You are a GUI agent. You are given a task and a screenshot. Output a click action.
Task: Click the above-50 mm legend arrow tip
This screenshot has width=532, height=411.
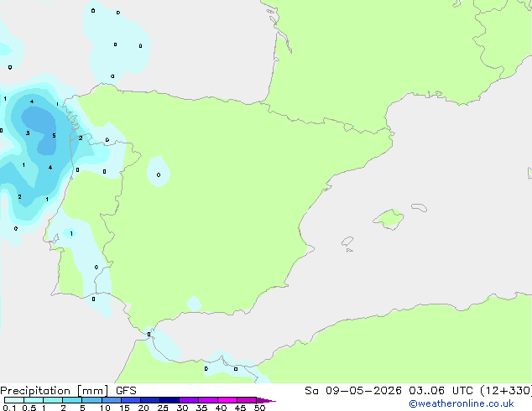point(266,401)
